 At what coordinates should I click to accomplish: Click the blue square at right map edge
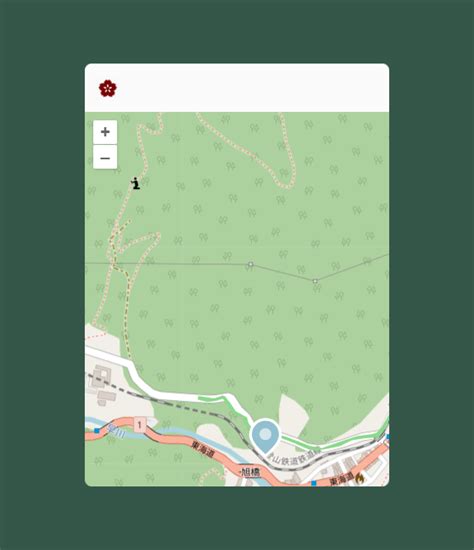coord(387,437)
